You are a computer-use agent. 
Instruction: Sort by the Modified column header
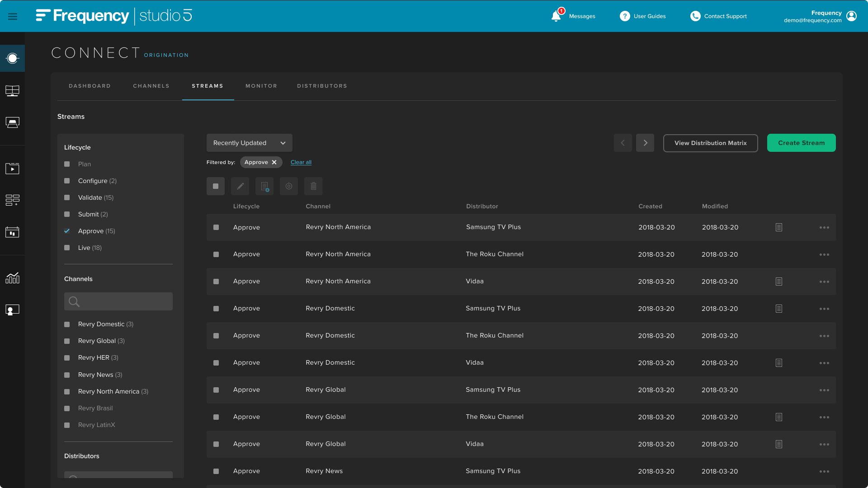click(715, 206)
